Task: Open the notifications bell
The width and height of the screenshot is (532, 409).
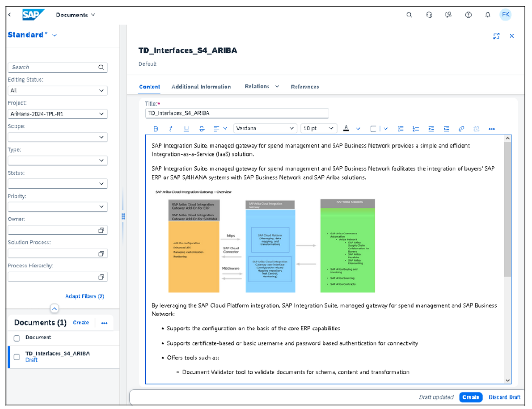Action: pyautogui.click(x=488, y=14)
